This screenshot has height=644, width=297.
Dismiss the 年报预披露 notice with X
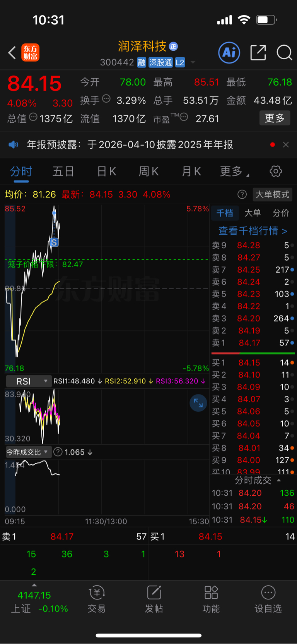(x=286, y=144)
